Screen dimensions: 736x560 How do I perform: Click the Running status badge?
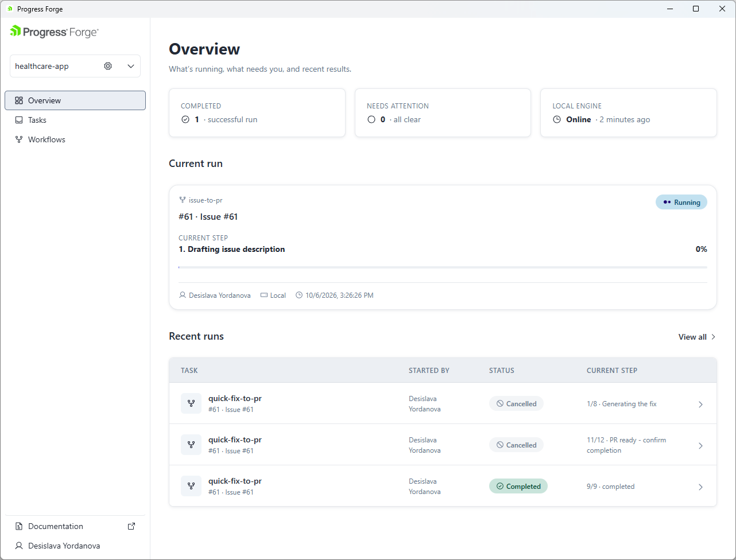[x=681, y=202]
